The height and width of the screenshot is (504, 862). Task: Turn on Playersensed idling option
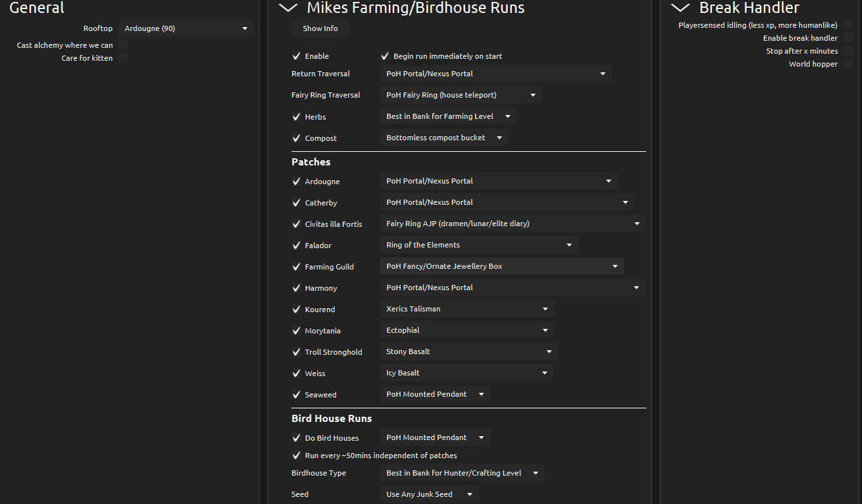point(848,25)
